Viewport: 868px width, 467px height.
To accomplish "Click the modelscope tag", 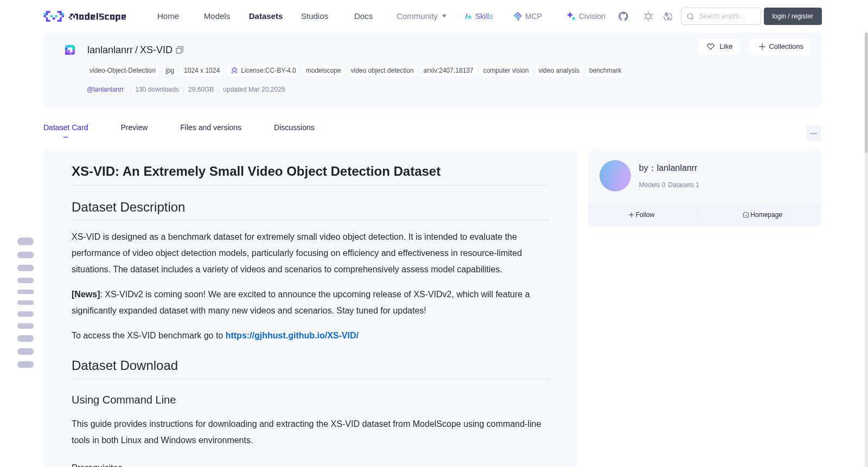I will coord(323,71).
